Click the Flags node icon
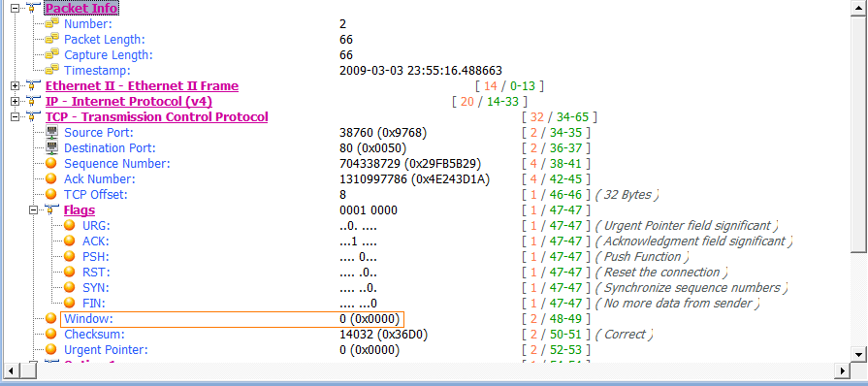Viewport: 868px width, 386px height. coord(51,209)
